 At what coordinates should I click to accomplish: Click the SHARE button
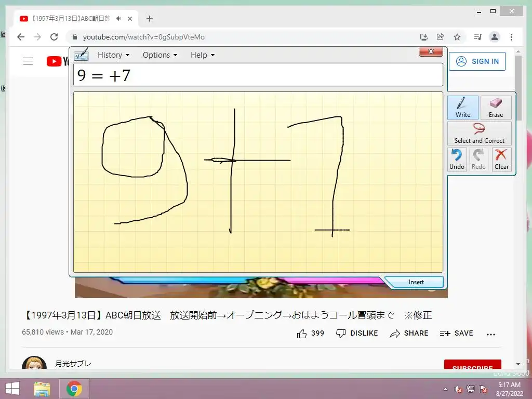409,334
